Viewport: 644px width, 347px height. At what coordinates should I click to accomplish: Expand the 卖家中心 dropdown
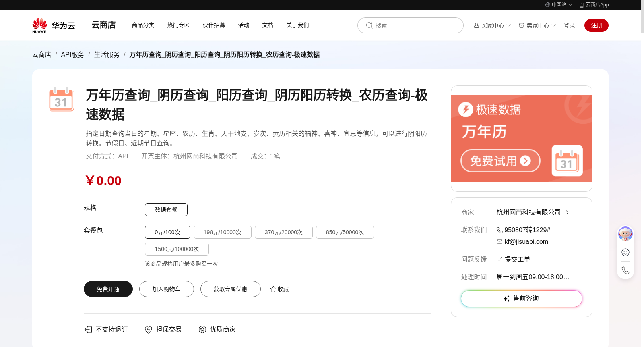(554, 25)
